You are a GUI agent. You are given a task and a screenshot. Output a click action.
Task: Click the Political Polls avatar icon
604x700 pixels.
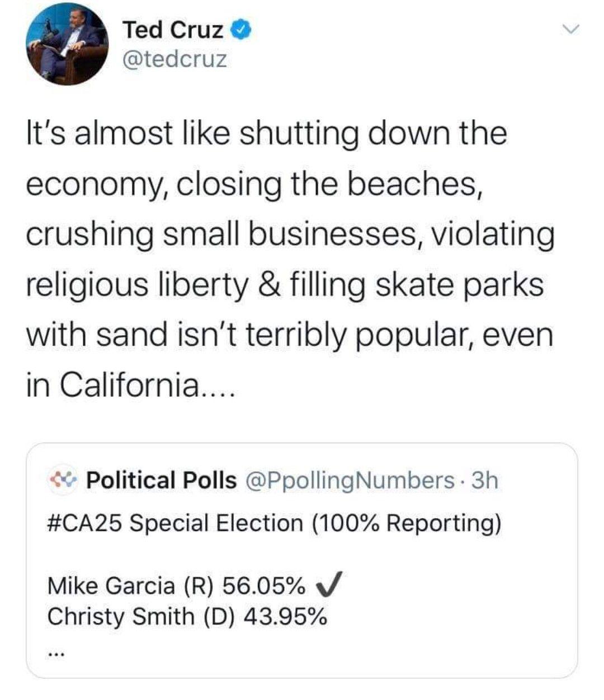tap(65, 480)
